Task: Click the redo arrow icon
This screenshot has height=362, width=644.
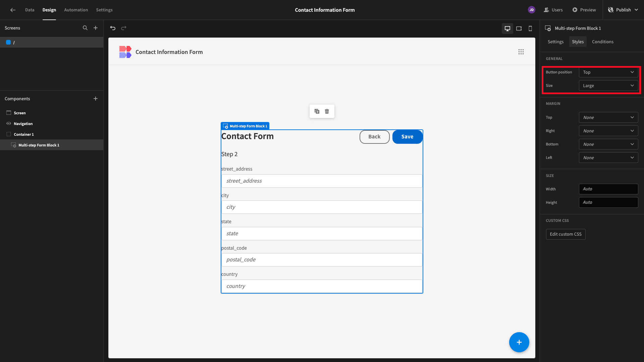Action: [124, 28]
